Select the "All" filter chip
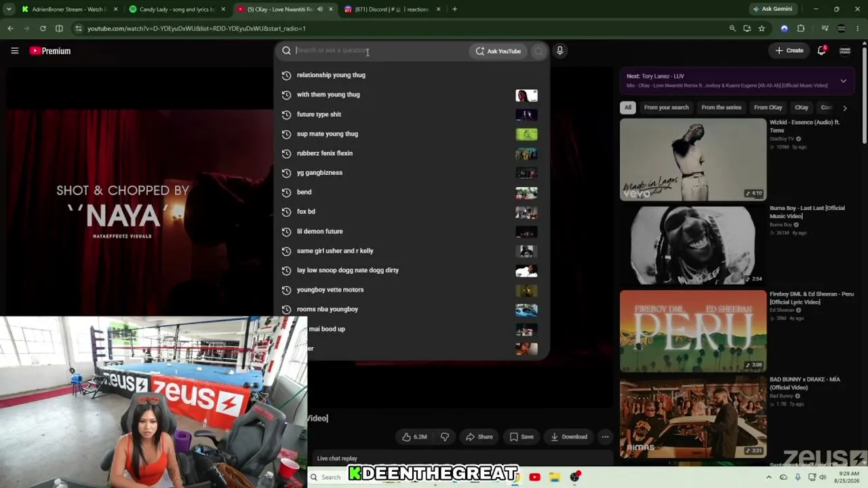This screenshot has height=488, width=868. pyautogui.click(x=628, y=108)
